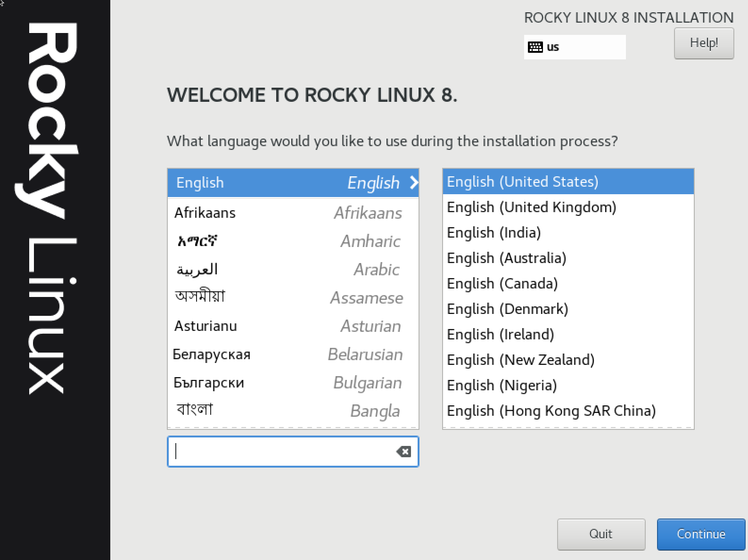
Task: Click Continue to proceed with installation
Action: 701,534
